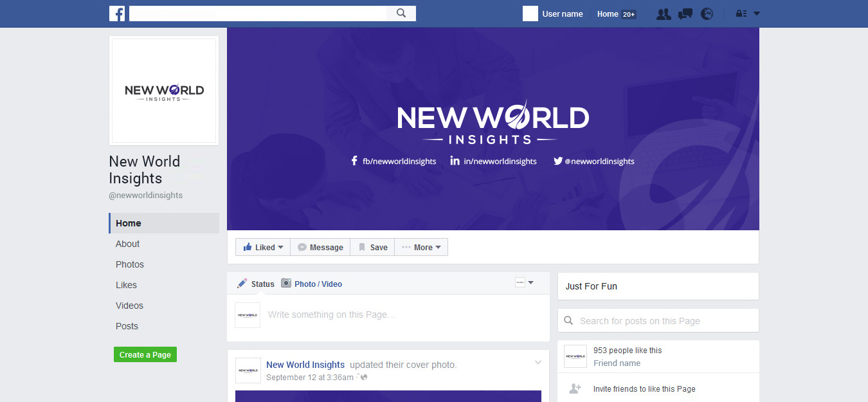868x402 pixels.
Task: Select the camera icon beside Photo/Video
Action: point(287,284)
